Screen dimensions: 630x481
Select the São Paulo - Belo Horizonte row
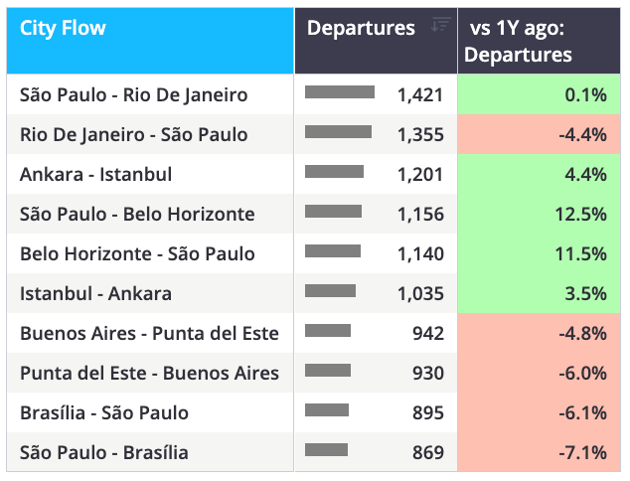point(313,214)
